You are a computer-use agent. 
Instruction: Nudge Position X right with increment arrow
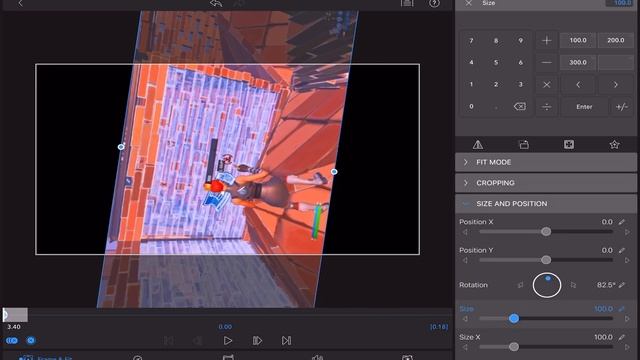627,232
